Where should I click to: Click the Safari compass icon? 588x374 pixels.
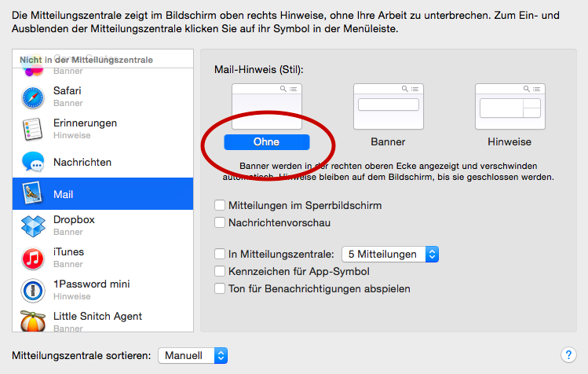pyautogui.click(x=33, y=97)
